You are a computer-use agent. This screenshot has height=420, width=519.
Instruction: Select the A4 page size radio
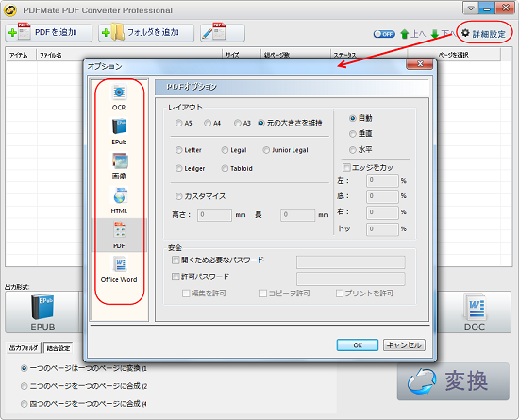click(208, 123)
